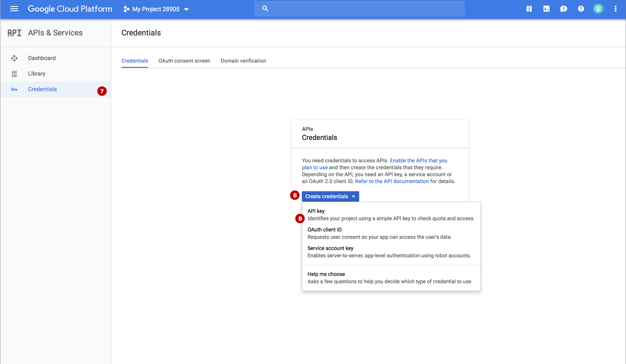Click the APIs & Services header text
This screenshot has height=364, width=626.
tap(55, 33)
